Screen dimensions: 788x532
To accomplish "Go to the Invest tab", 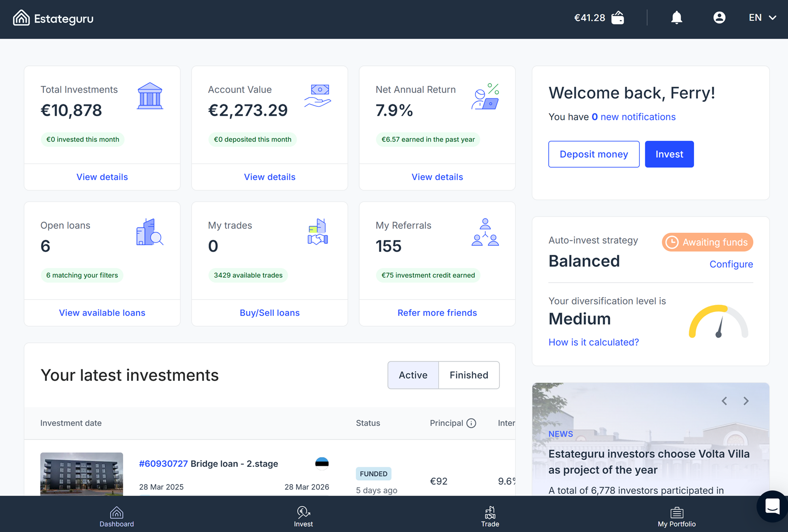I will pos(303,516).
